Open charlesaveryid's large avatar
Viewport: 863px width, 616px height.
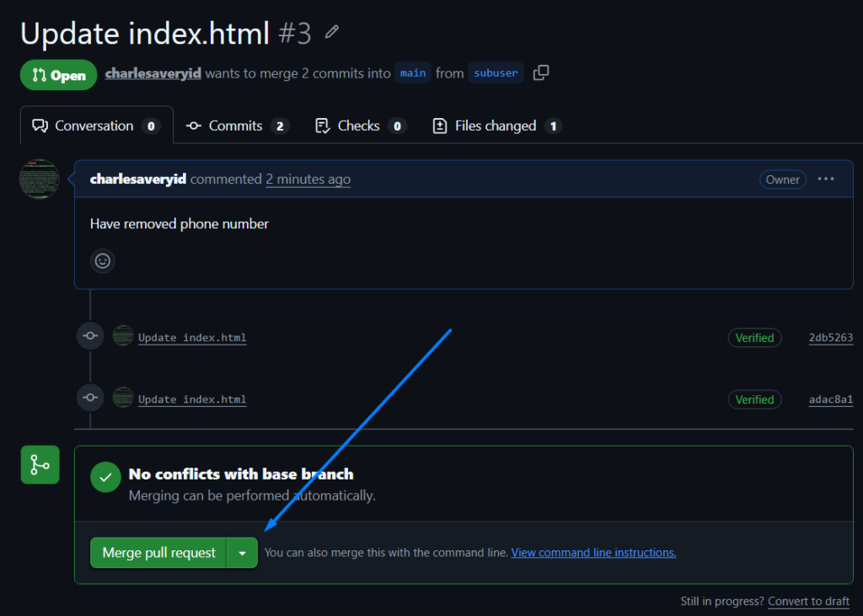pos(40,179)
